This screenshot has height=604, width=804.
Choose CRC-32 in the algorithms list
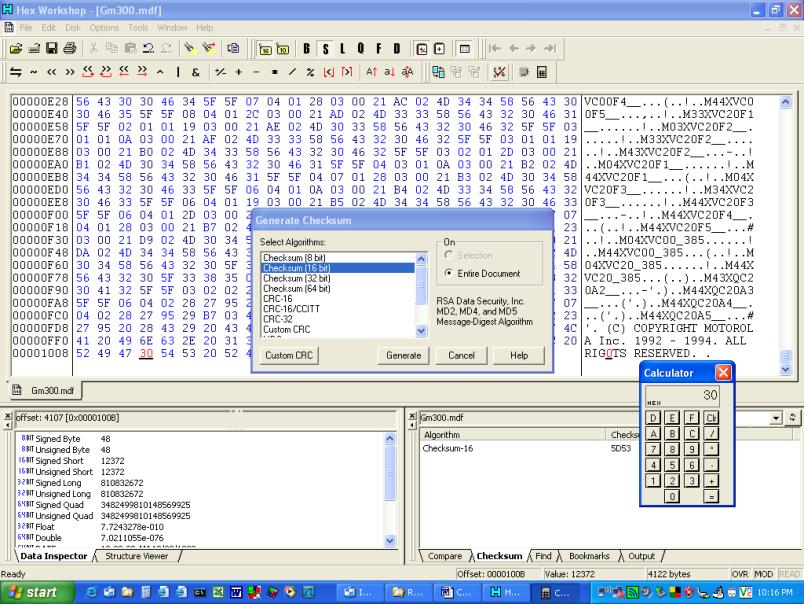[x=277, y=319]
